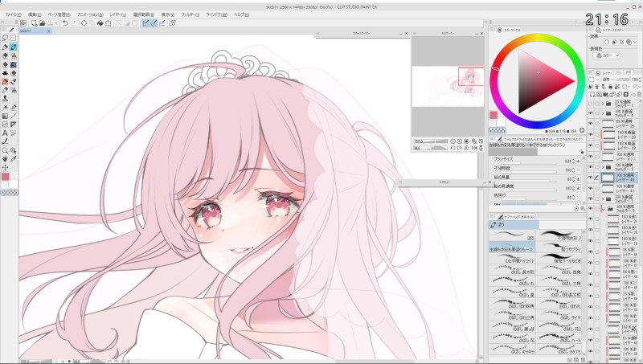Screen dimensions: 643x364
Task: Click Undo in the command bar
Action: [x=65, y=23]
